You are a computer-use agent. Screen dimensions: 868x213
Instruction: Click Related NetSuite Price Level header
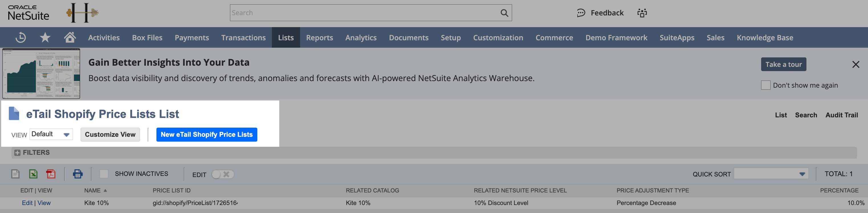(520, 190)
